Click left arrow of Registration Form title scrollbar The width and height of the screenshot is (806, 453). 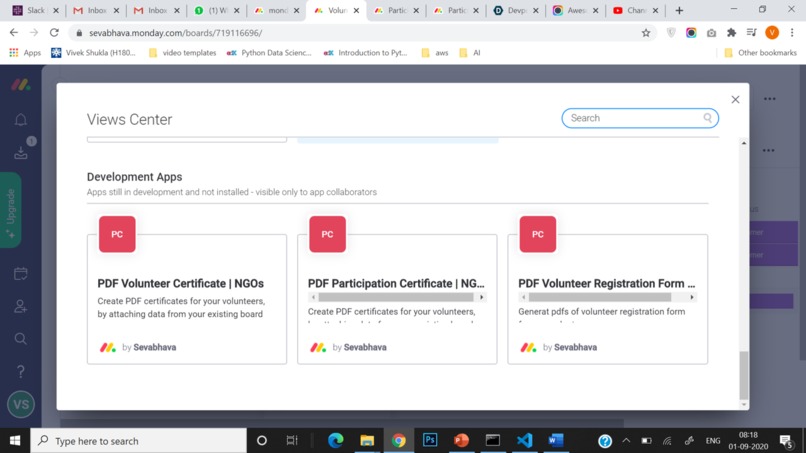(523, 297)
